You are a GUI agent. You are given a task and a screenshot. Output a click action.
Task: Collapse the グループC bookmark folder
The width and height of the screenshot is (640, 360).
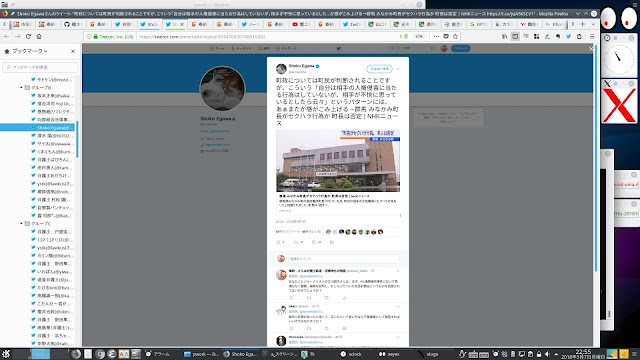(x=21, y=224)
